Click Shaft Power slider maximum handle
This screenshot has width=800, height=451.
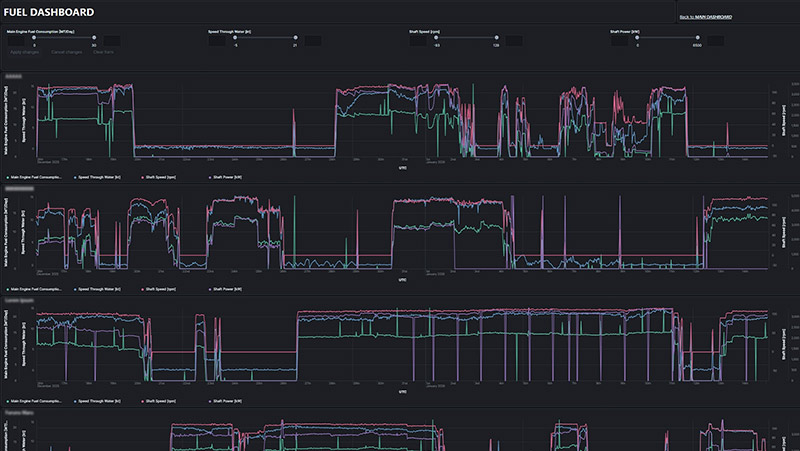(697, 38)
